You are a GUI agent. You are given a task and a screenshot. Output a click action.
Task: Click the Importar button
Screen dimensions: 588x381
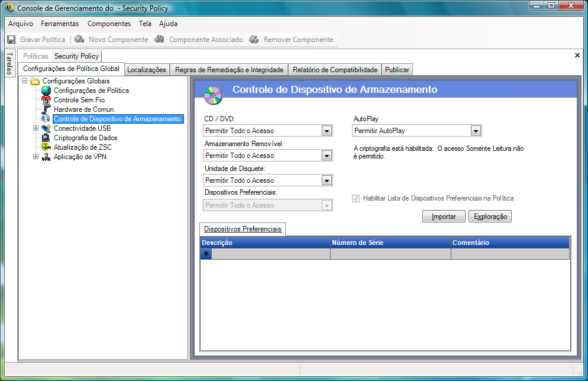tap(444, 217)
